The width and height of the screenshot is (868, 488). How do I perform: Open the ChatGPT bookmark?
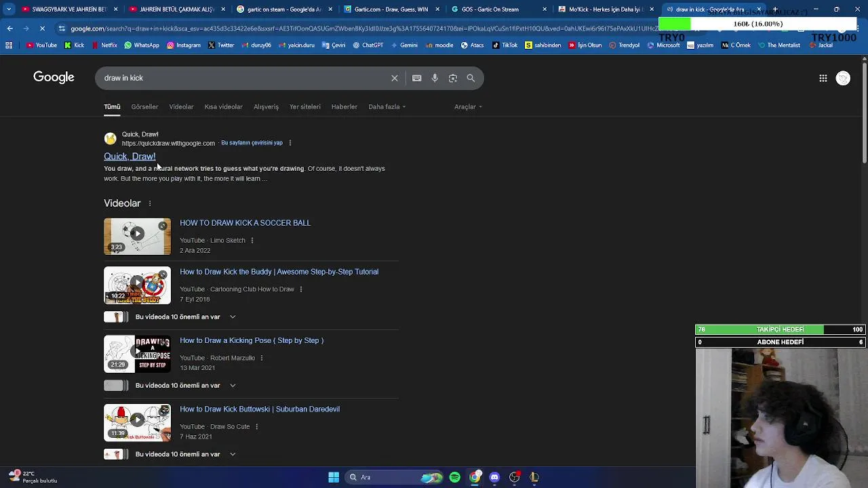coord(367,45)
